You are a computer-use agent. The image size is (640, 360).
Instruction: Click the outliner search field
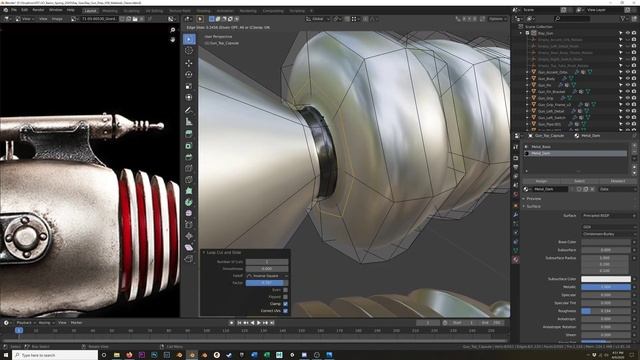pyautogui.click(x=571, y=19)
